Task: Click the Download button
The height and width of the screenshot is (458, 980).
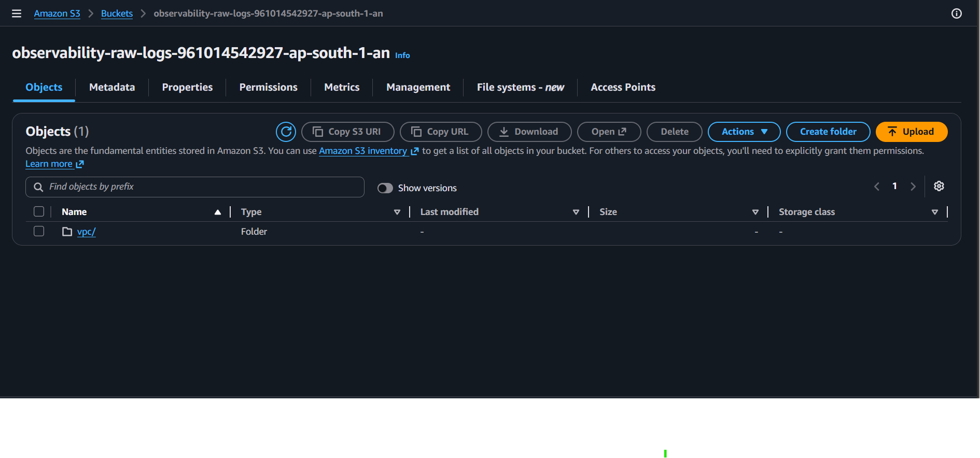Action: tap(529, 132)
